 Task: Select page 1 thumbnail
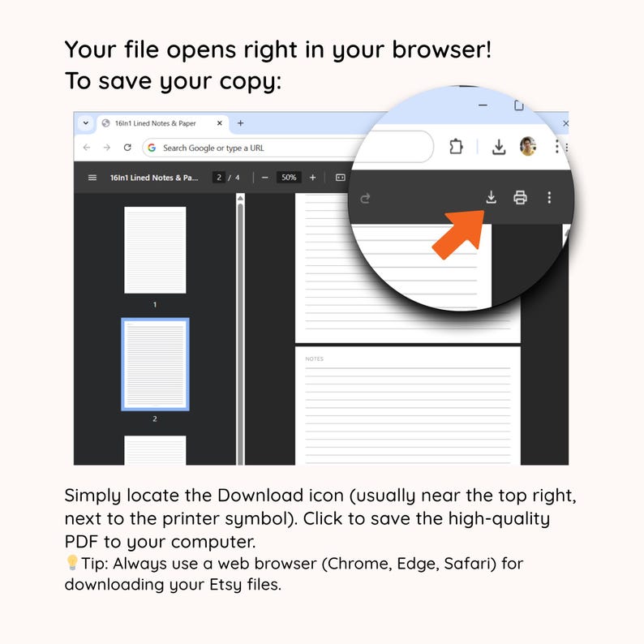pyautogui.click(x=155, y=250)
